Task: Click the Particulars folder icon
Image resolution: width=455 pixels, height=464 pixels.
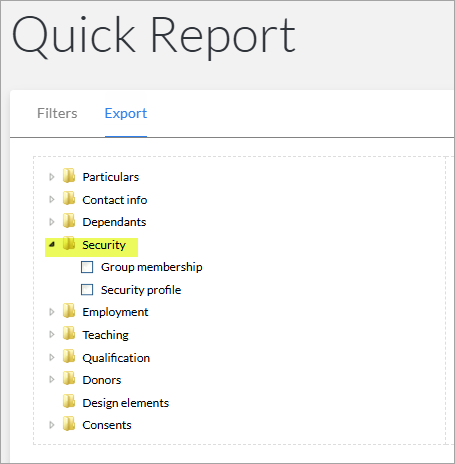Action: 69,176
